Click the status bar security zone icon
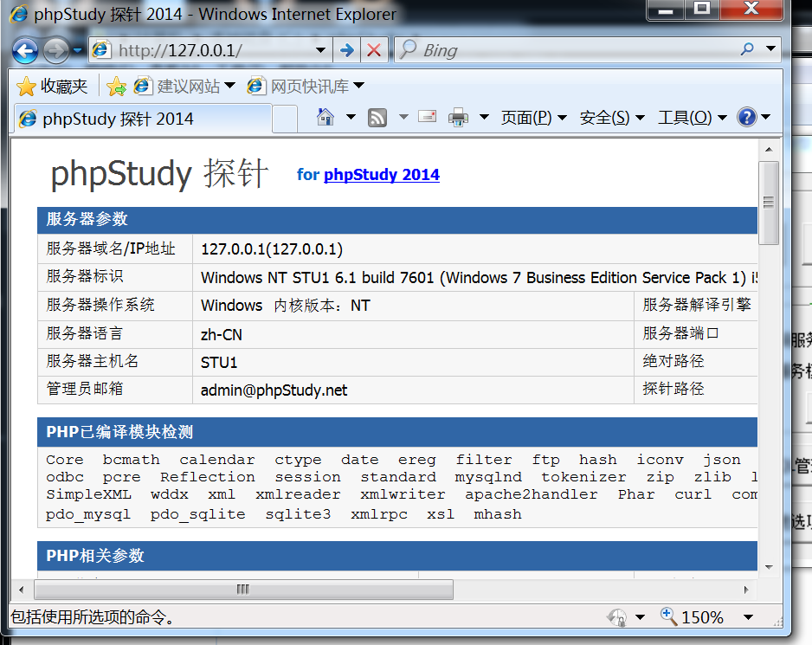 (617, 617)
